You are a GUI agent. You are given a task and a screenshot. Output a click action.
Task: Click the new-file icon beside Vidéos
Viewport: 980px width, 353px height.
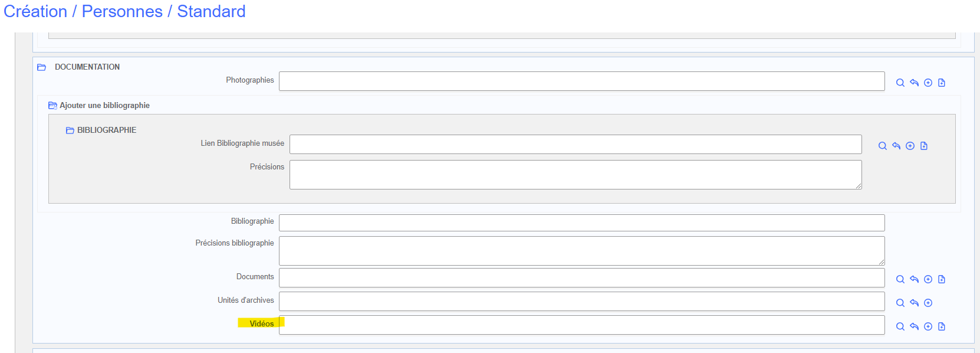[x=942, y=326]
